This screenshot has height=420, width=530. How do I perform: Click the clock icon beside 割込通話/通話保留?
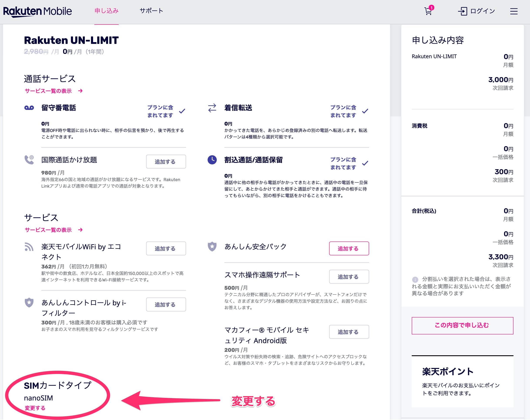coord(212,160)
